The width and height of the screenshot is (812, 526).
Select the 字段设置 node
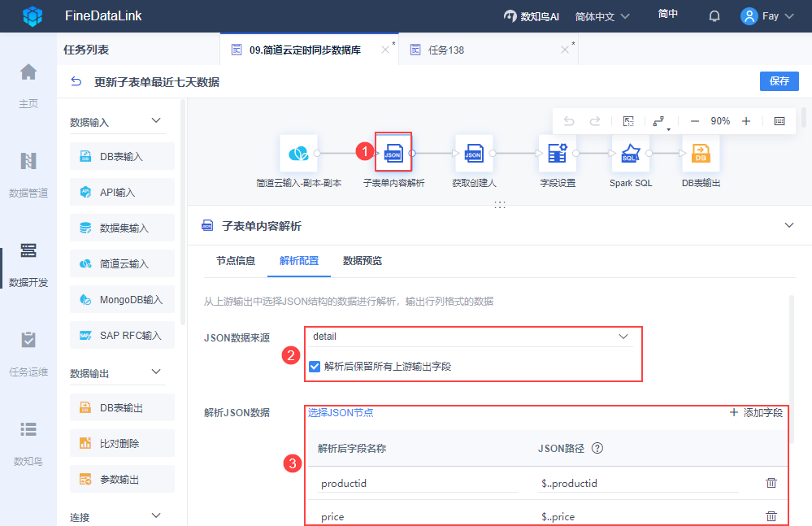558,153
